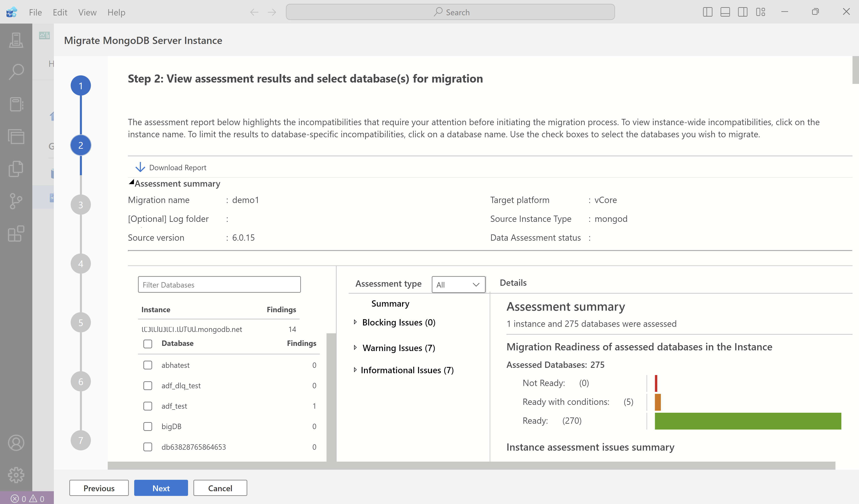This screenshot has height=504, width=859.
Task: Expand Blocking Issues (0) node
Action: click(x=355, y=322)
